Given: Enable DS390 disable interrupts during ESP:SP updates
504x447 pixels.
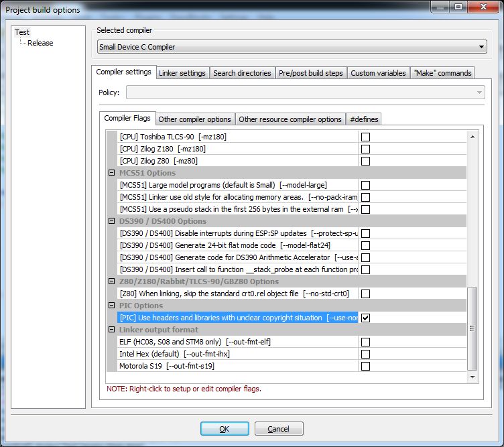Looking at the screenshot, I should pyautogui.click(x=365, y=233).
